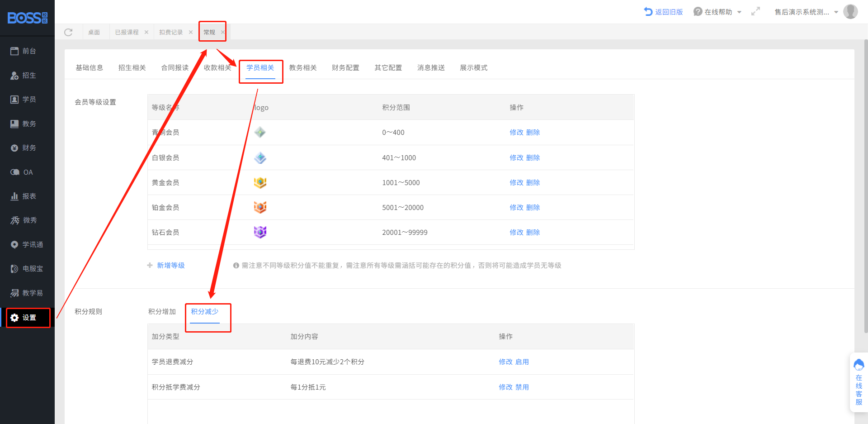Click 删除 for 黄金会员
Image resolution: width=868 pixels, height=424 pixels.
coord(533,183)
